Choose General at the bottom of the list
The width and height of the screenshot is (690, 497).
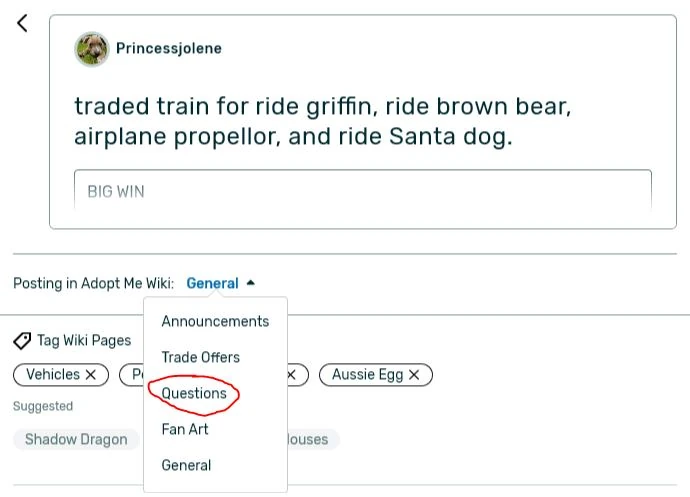tap(186, 465)
